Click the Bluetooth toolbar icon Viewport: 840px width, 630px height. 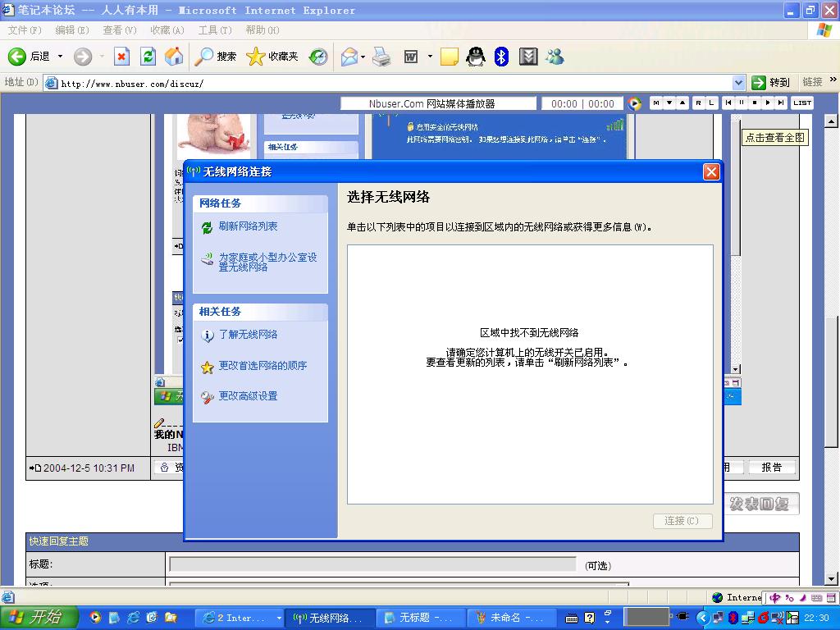point(502,57)
